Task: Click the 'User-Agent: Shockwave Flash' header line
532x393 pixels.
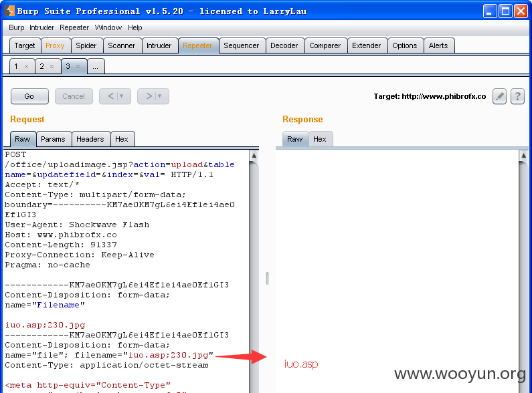Action: click(x=77, y=225)
